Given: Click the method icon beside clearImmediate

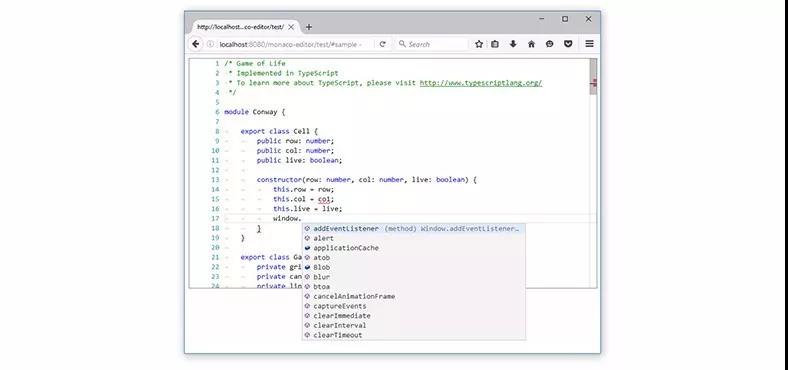Looking at the screenshot, I should click(x=308, y=316).
